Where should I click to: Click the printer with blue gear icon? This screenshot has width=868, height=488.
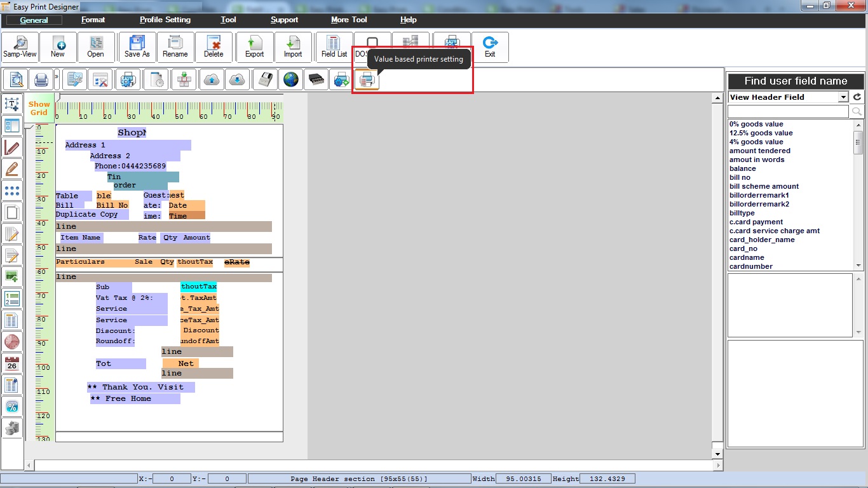(x=127, y=80)
